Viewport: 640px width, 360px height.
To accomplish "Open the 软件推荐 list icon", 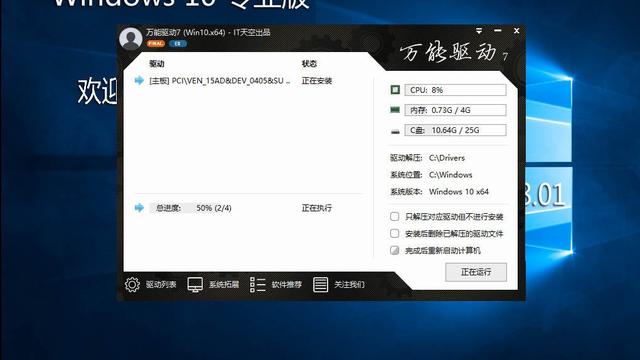I will point(258,284).
